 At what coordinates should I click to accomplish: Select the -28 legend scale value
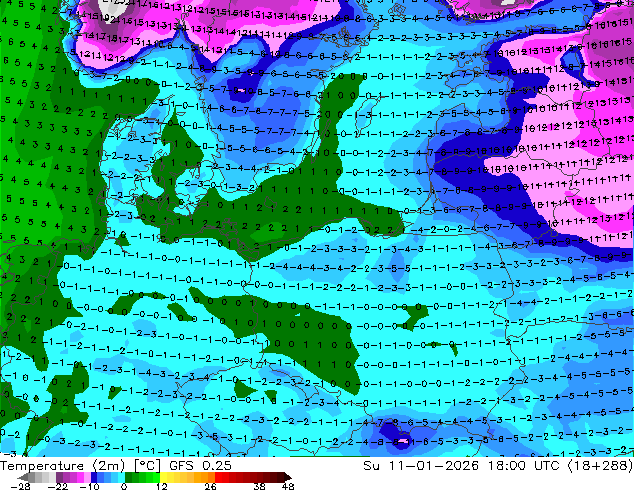pos(20,486)
